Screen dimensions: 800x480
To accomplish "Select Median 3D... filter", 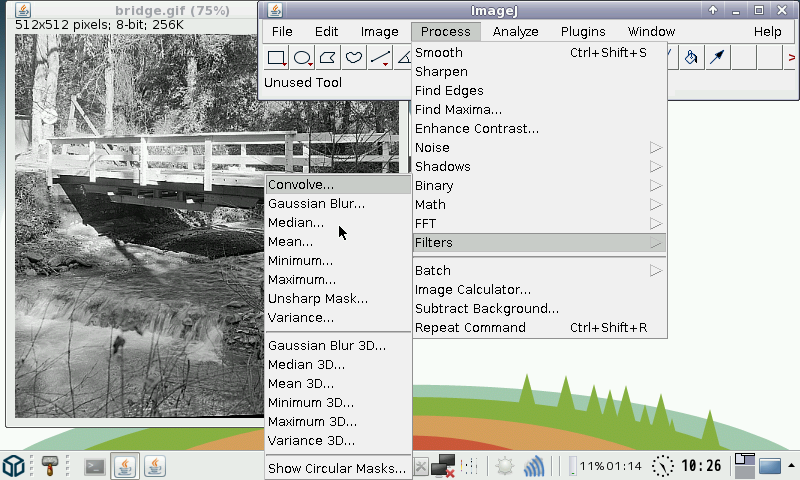I will (x=338, y=365).
